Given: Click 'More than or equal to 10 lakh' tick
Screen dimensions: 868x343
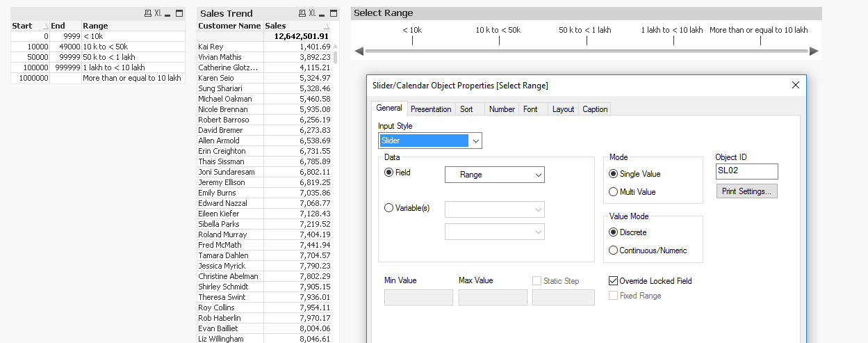Looking at the screenshot, I should click(760, 40).
